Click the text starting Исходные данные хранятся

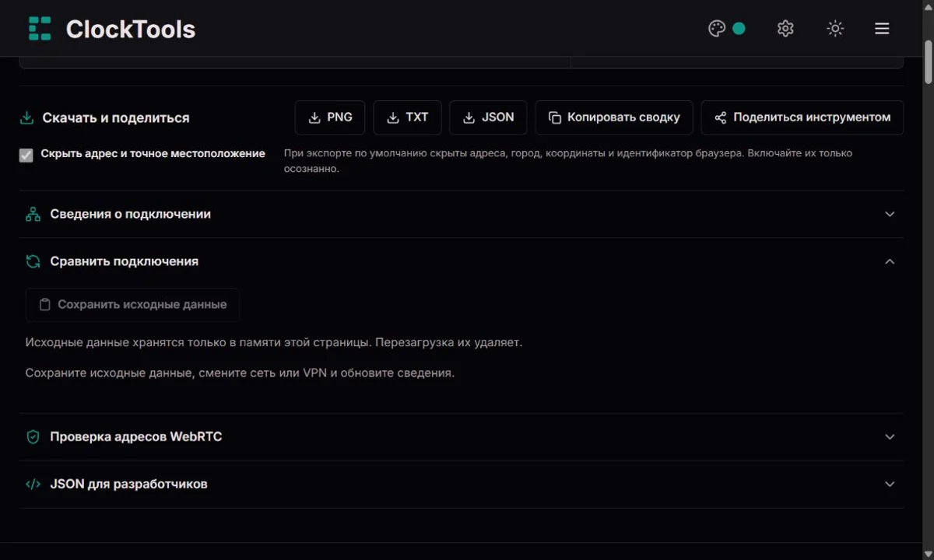274,342
